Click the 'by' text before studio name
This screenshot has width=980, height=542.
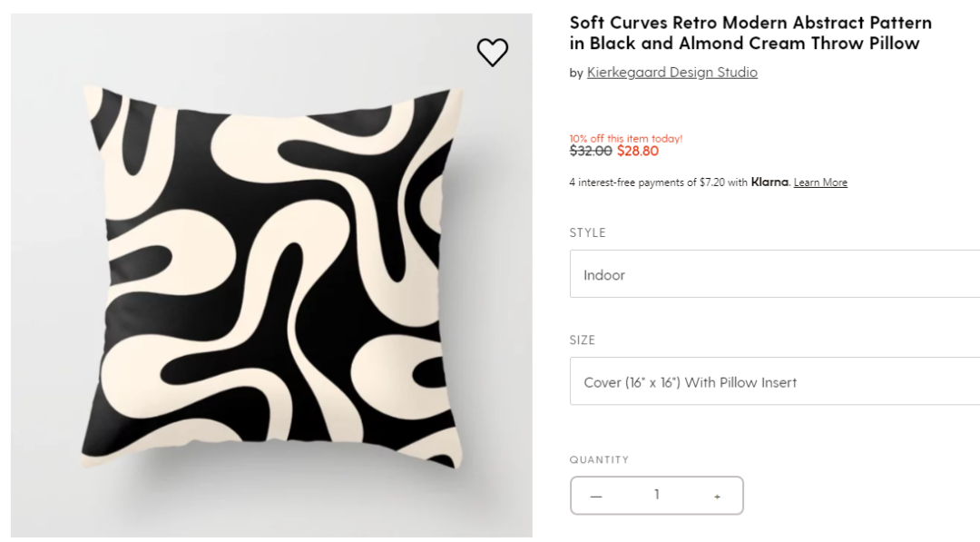(576, 74)
